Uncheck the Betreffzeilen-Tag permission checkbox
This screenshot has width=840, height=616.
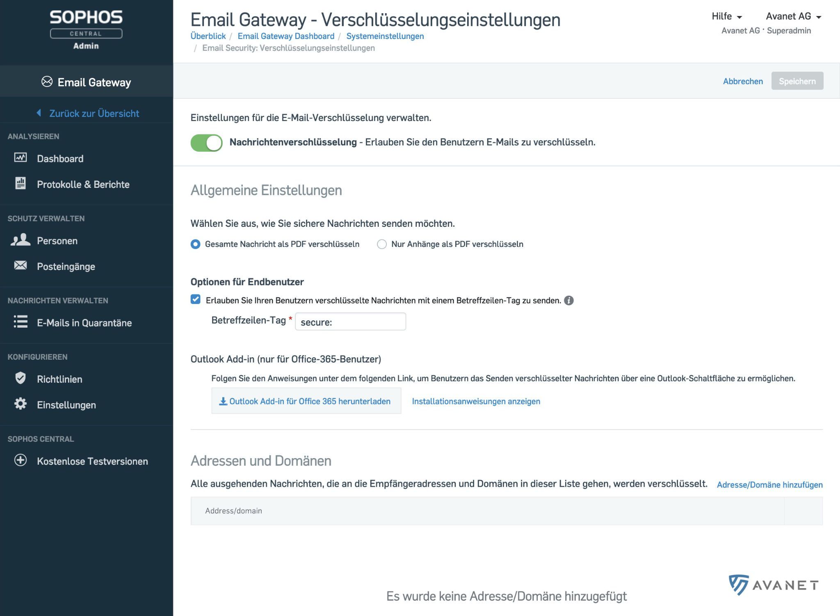click(196, 299)
